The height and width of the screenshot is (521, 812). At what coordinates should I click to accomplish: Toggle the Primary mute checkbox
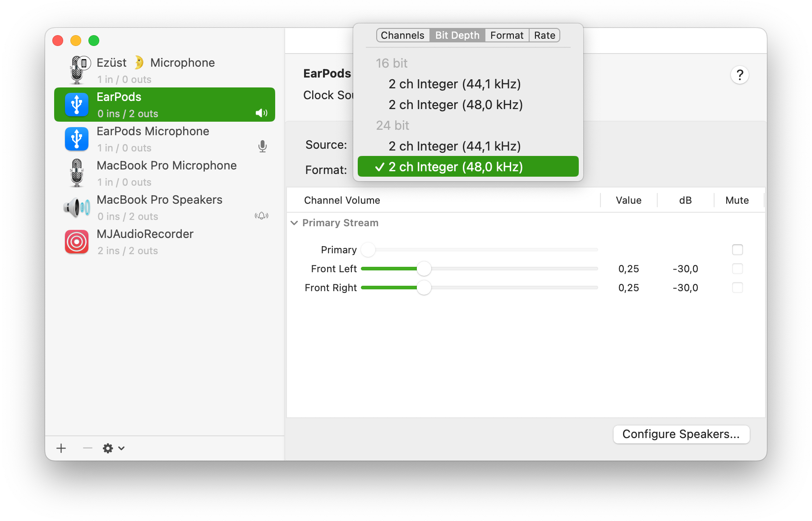pos(737,250)
